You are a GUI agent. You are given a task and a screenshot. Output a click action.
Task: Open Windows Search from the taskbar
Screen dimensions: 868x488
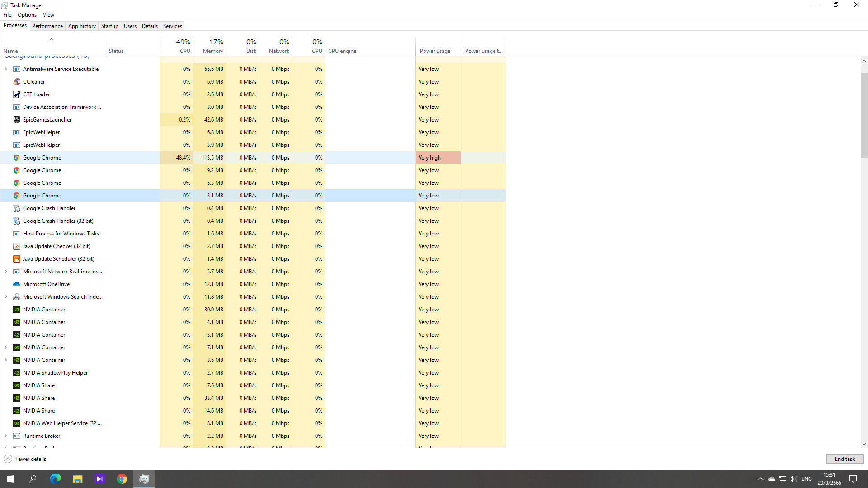click(33, 479)
